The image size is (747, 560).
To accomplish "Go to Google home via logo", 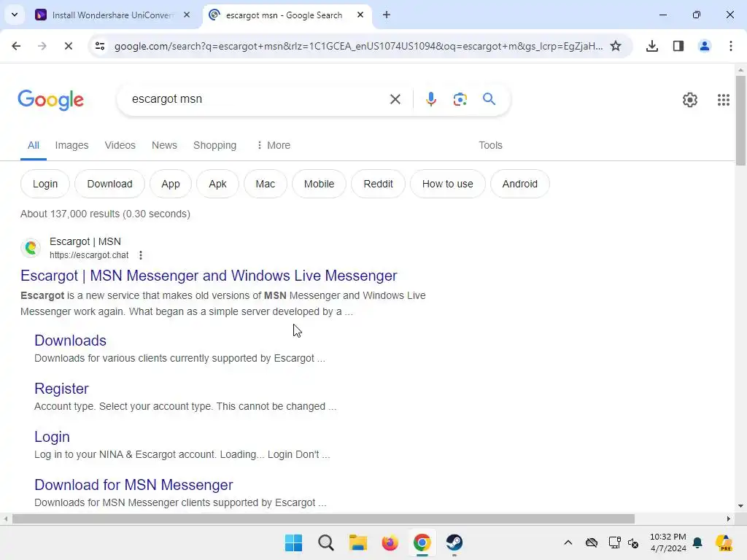I will click(x=50, y=100).
